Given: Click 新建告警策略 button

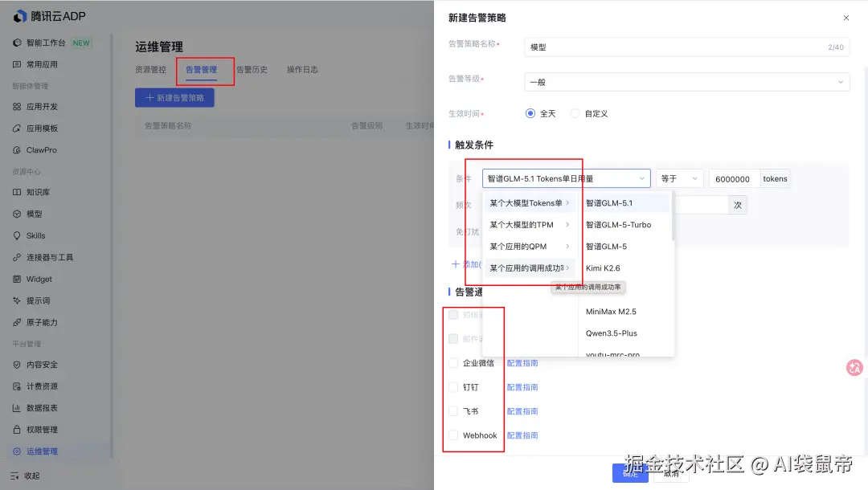Looking at the screenshot, I should tap(174, 98).
